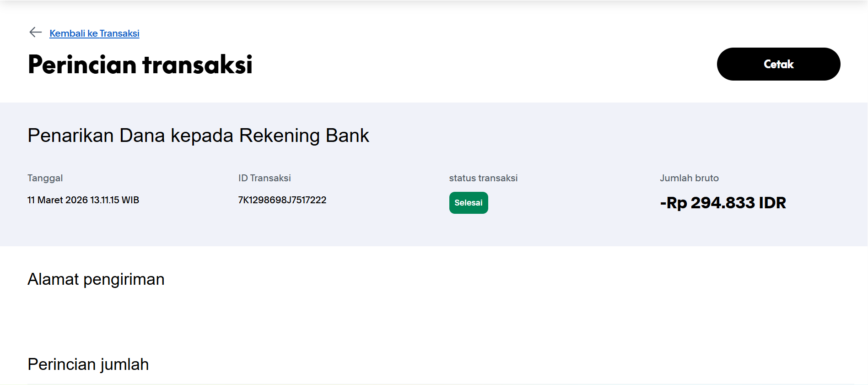
Task: Expand the Perincian jumlah section
Action: click(88, 364)
